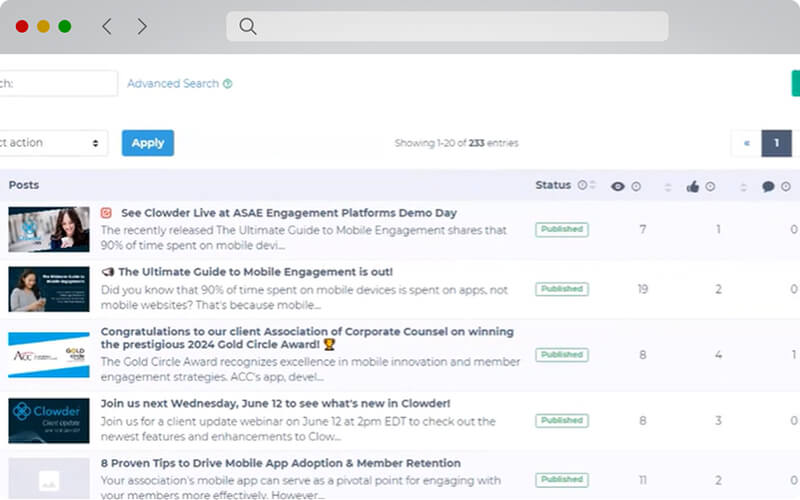Open ACC Gold Circle Award thumbnail

tap(49, 355)
